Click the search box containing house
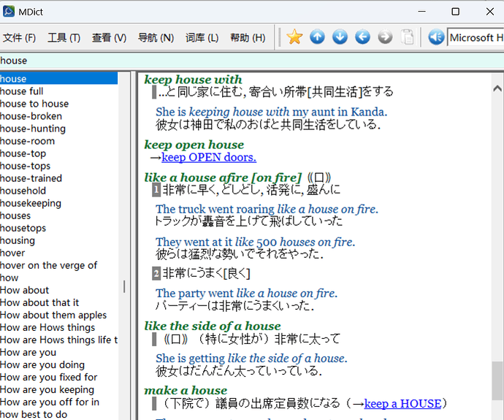The width and height of the screenshot is (504, 420). coord(252,61)
